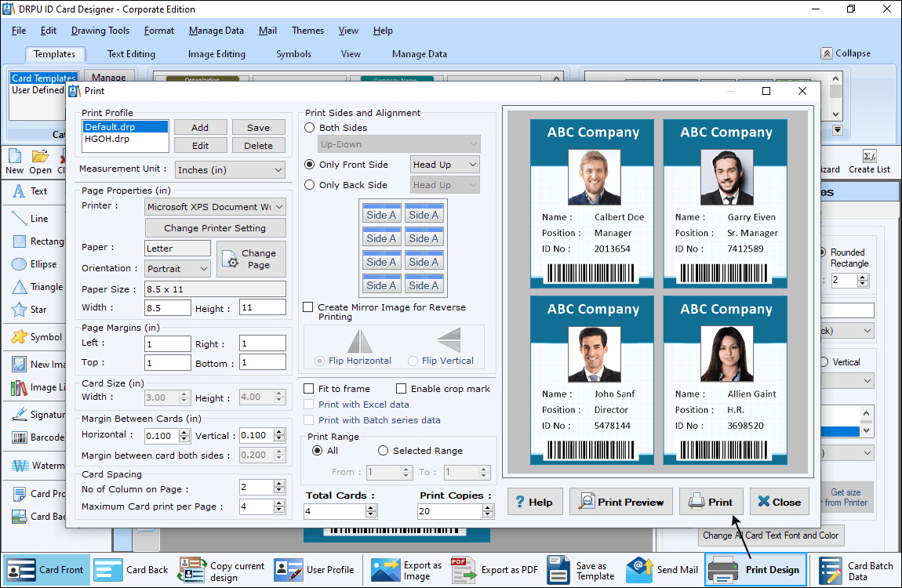Open Head Up dropdown for front side
Viewport: 902px width, 588px height.
(445, 165)
